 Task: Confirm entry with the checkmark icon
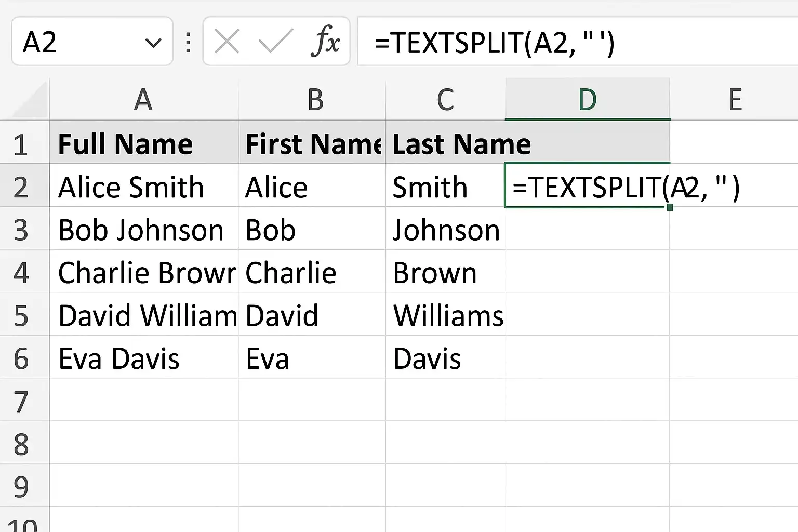pos(276,41)
